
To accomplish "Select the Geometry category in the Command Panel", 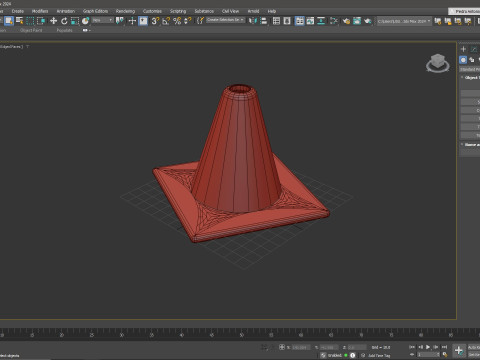I will click(463, 60).
